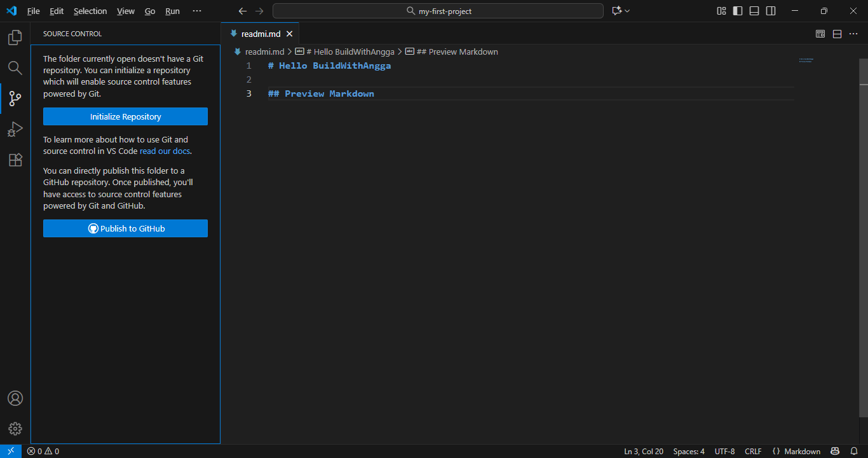Select the Explorer icon in activity bar
Viewport: 868px width, 458px height.
coord(15,38)
